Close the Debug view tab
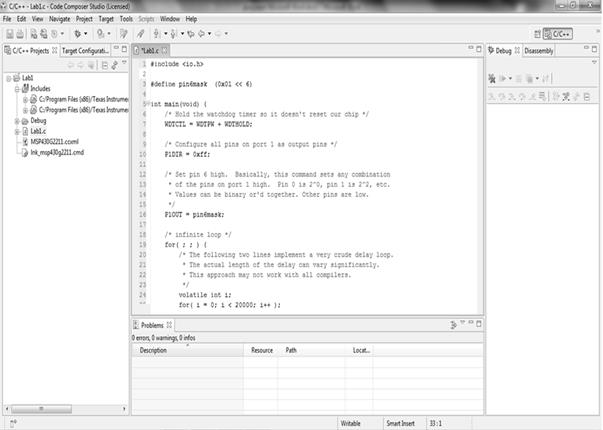Viewport: 603px width, 430px height. pyautogui.click(x=517, y=50)
